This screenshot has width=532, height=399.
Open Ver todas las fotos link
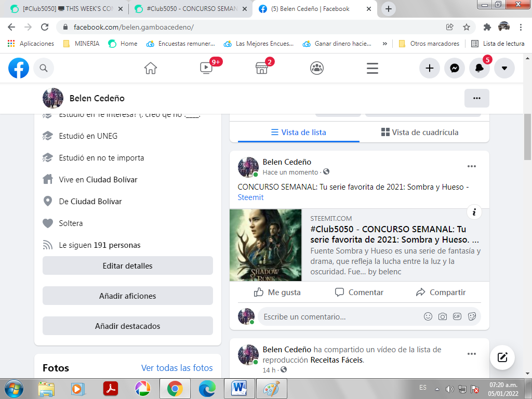(177, 368)
